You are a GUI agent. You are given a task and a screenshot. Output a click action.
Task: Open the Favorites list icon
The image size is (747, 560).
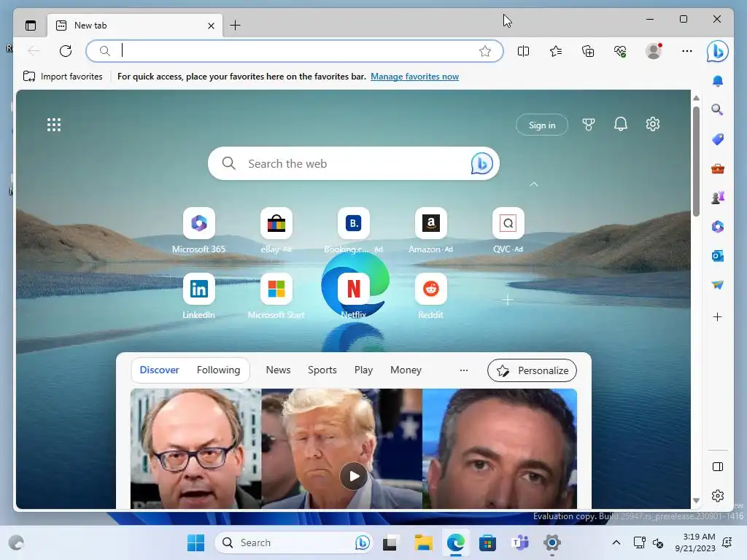click(555, 51)
